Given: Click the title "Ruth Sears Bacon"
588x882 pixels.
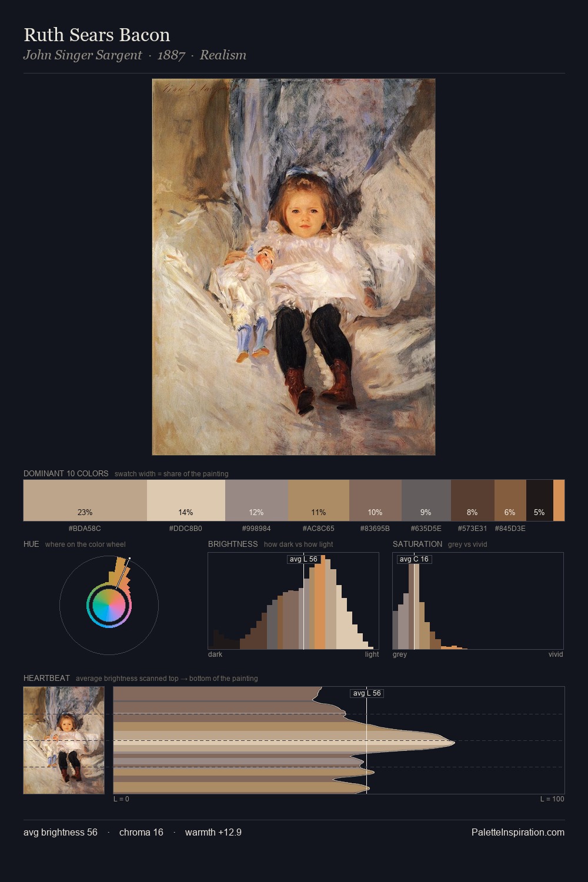Looking at the screenshot, I should (x=97, y=35).
